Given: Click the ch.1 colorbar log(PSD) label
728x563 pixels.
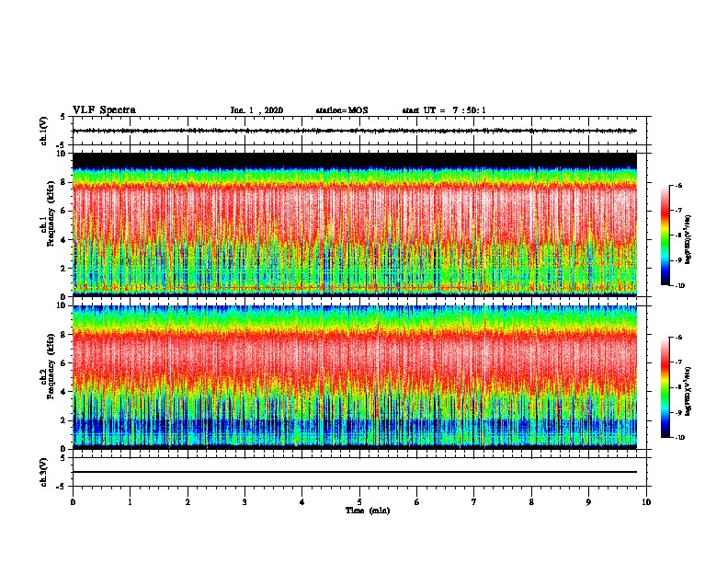Looking at the screenshot, I should pyautogui.click(x=688, y=239).
